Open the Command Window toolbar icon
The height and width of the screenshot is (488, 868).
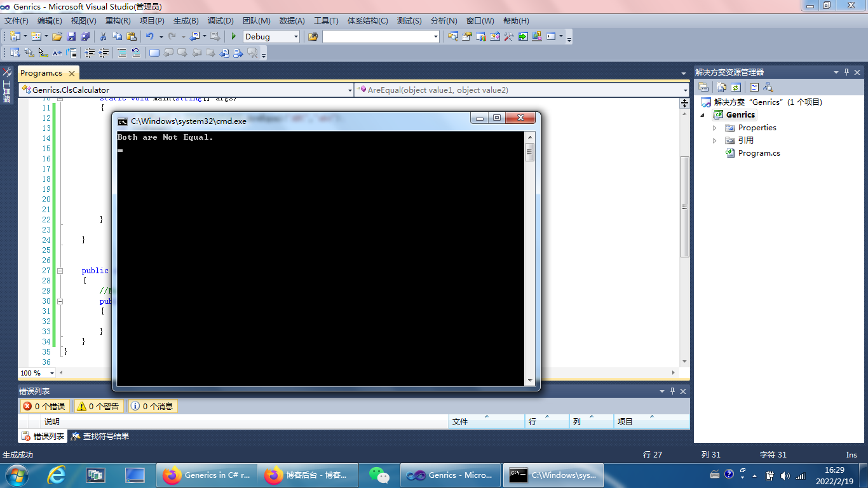tap(551, 36)
